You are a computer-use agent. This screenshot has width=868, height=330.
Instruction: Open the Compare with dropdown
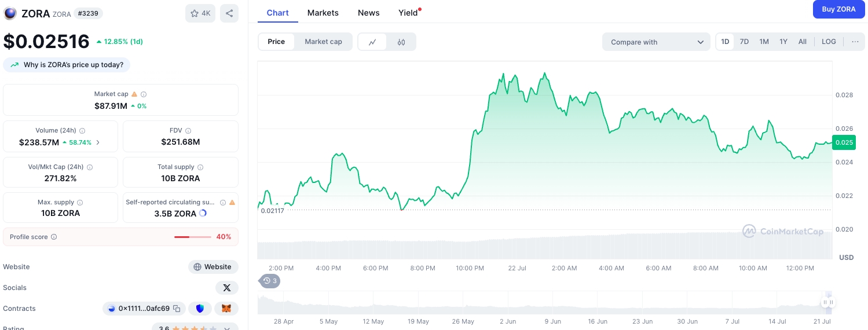coord(656,42)
